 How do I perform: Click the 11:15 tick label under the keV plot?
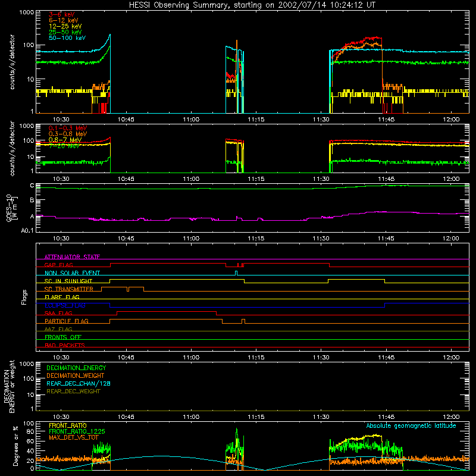256,120
